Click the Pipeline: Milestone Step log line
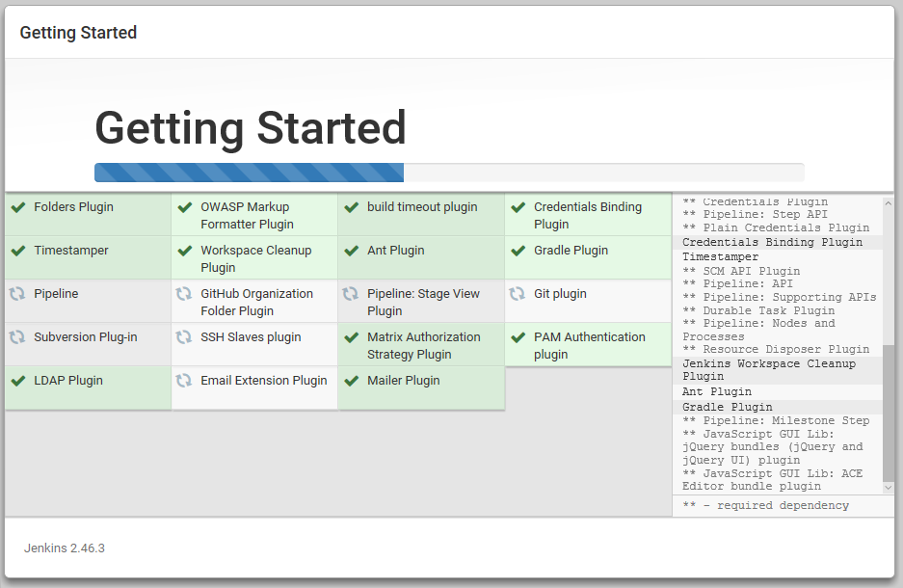903x588 pixels. (776, 420)
